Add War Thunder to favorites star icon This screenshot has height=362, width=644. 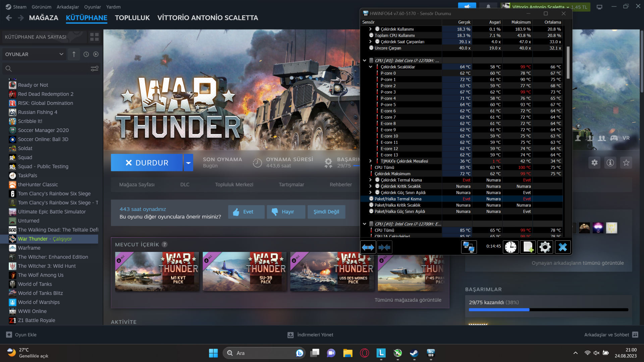(626, 163)
